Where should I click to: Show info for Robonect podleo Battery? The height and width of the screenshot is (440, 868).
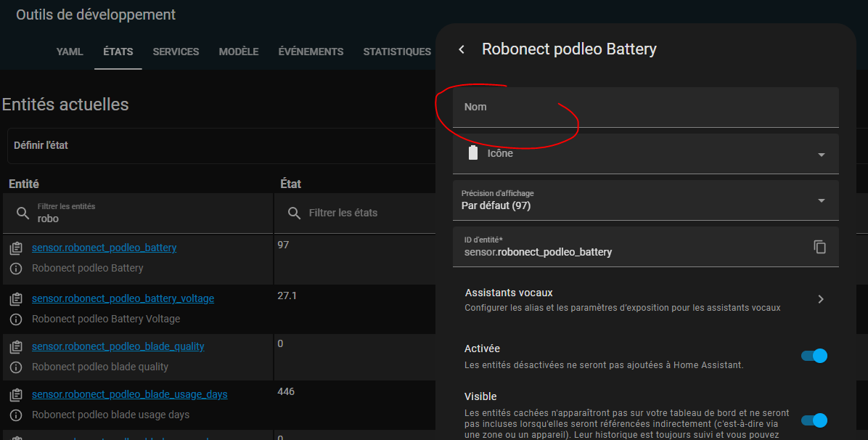tap(16, 269)
